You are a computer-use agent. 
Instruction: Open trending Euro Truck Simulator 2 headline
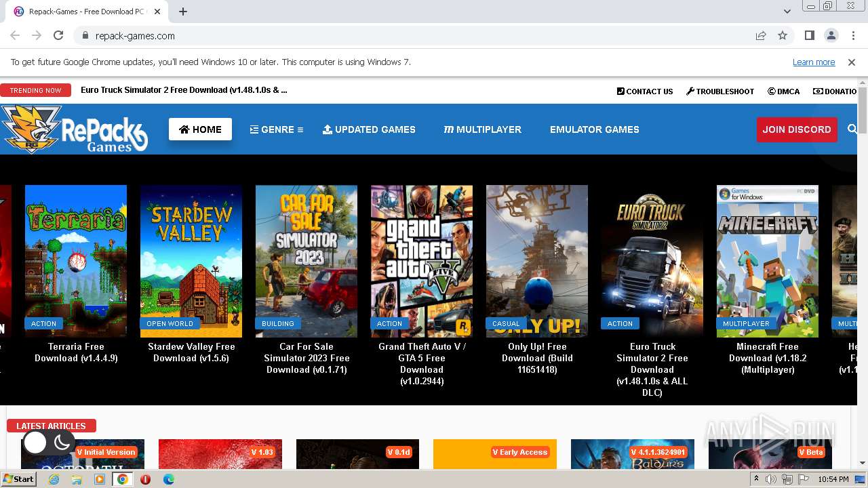pyautogui.click(x=184, y=90)
